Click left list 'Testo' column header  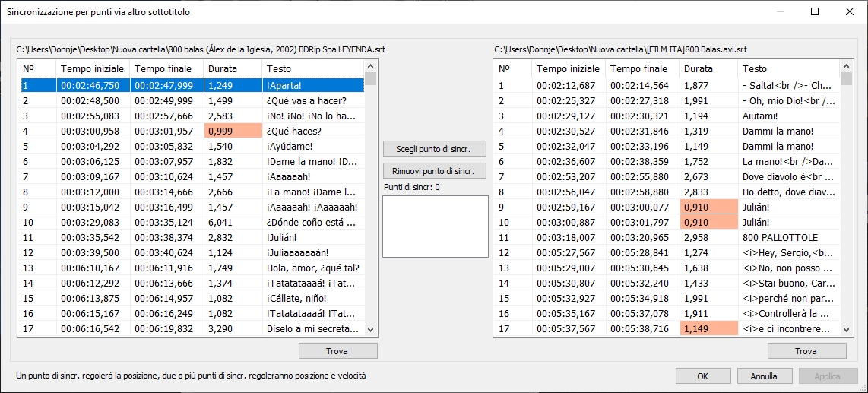[312, 68]
